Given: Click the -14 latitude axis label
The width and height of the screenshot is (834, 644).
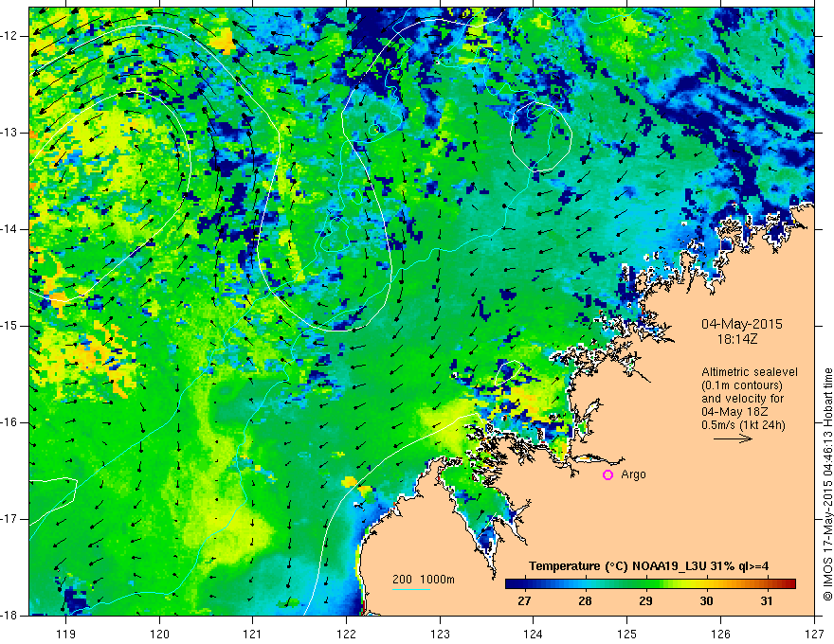Looking at the screenshot, I should click(9, 229).
